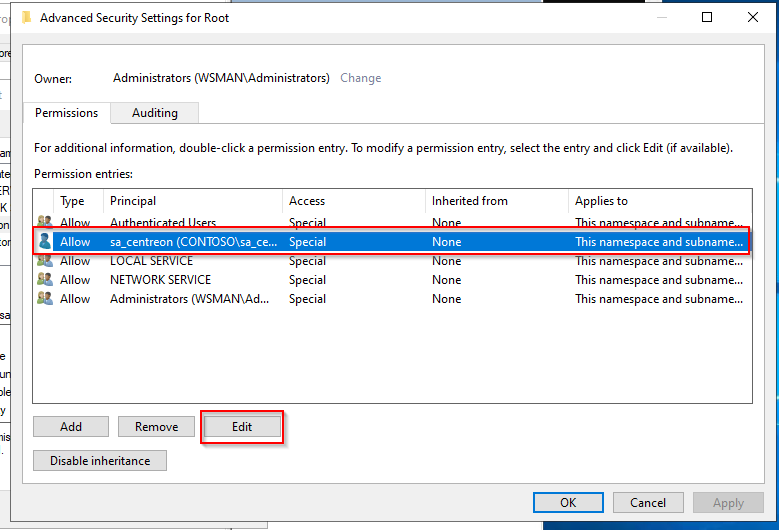The height and width of the screenshot is (530, 779).
Task: Click the sa_centreon user icon
Action: pyautogui.click(x=44, y=242)
